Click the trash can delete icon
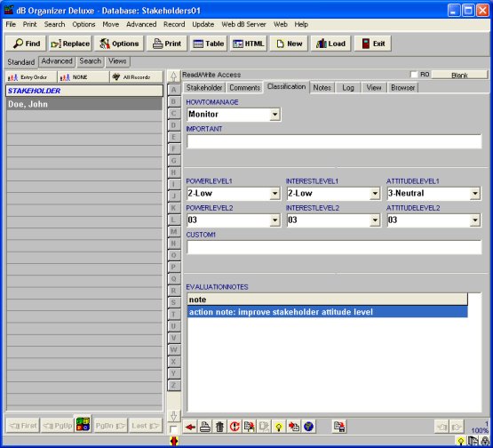 click(x=219, y=427)
